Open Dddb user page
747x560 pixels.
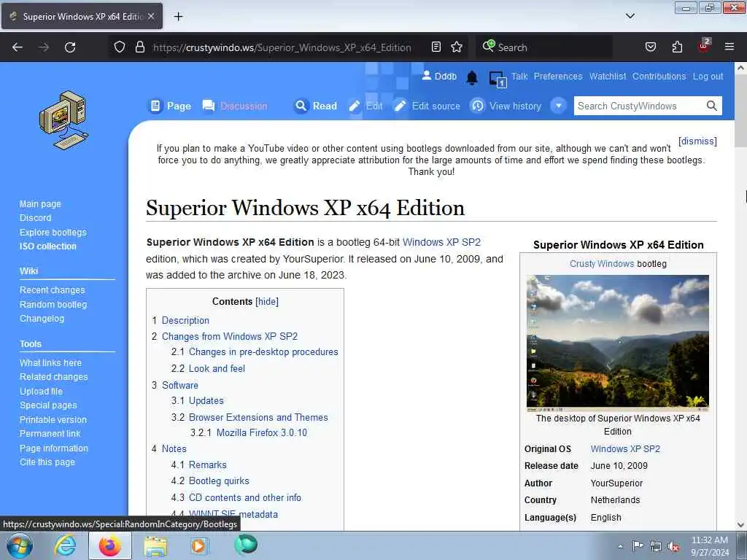click(446, 76)
